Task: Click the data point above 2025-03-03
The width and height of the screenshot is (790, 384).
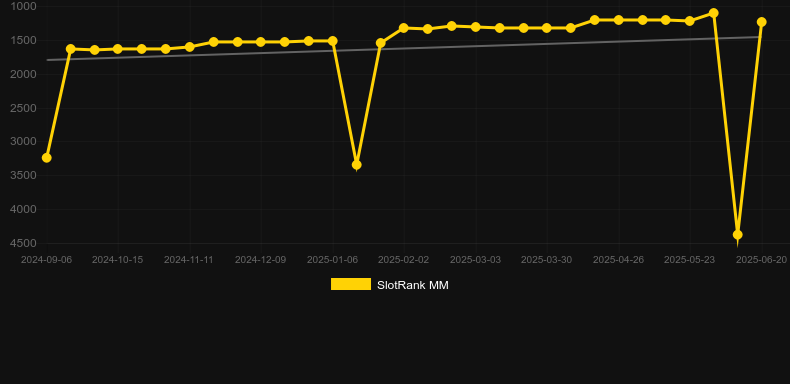Action: click(475, 27)
